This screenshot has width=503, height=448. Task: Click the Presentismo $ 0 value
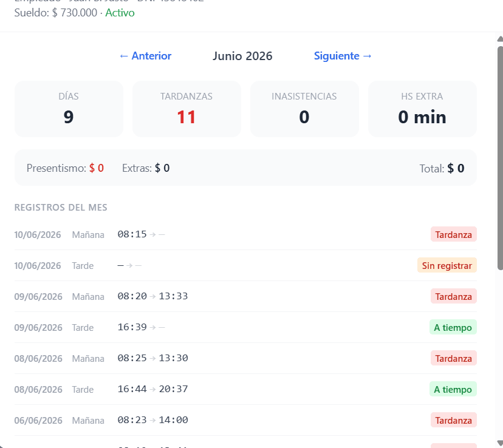point(96,168)
